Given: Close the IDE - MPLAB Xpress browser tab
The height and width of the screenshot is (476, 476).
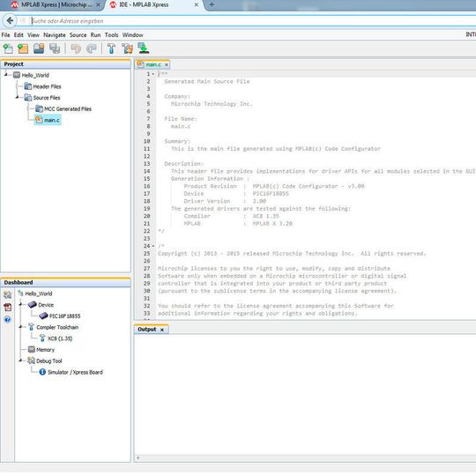Looking at the screenshot, I should click(197, 5).
